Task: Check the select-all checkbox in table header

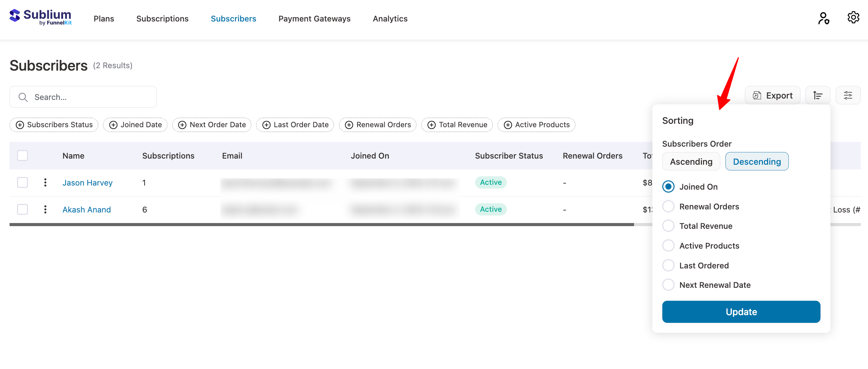Action: pos(22,156)
